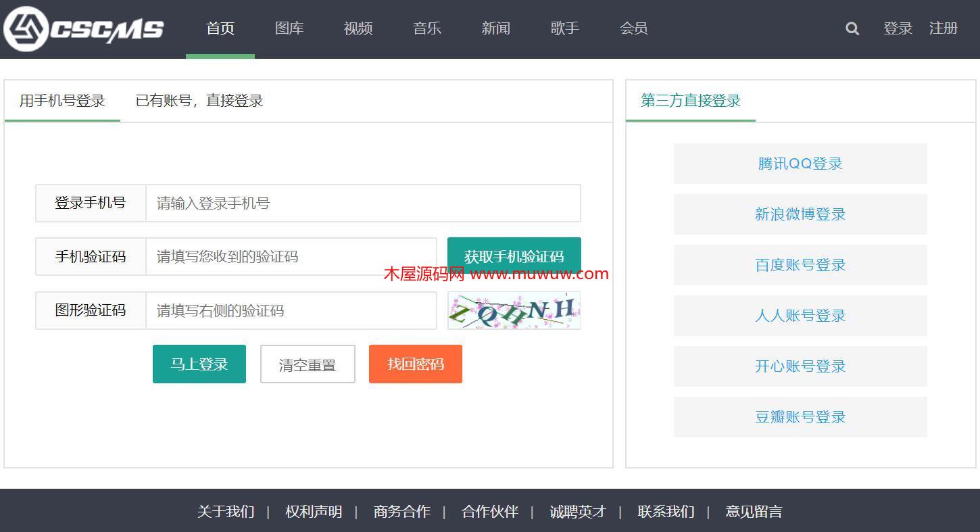Click the 马上登录 button
The width and height of the screenshot is (980, 532).
pos(199,364)
